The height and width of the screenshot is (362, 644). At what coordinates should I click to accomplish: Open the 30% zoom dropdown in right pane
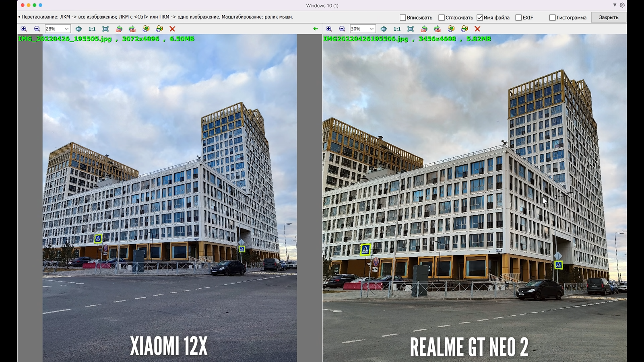click(372, 29)
